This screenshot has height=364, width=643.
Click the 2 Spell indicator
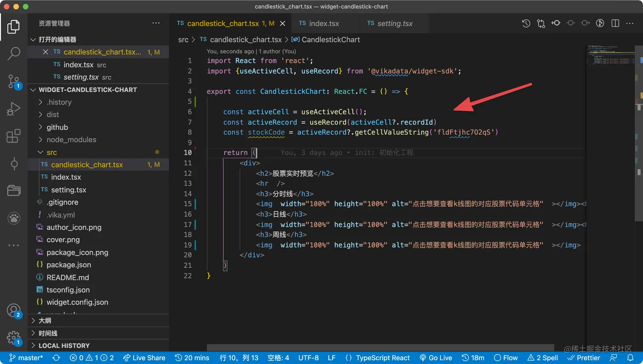(x=543, y=358)
